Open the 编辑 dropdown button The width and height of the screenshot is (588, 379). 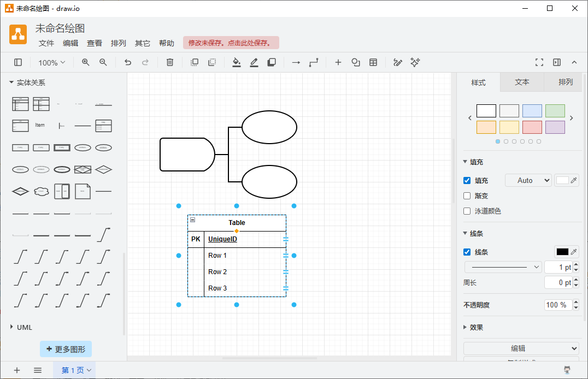[521, 348]
